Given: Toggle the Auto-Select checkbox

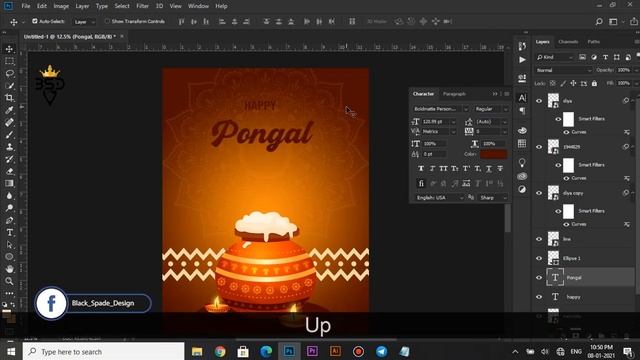Looking at the screenshot, I should pyautogui.click(x=35, y=21).
